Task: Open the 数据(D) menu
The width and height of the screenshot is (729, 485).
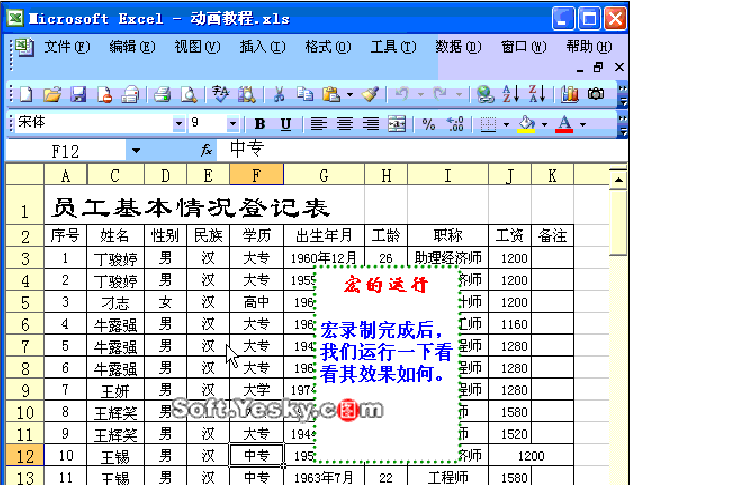Action: (x=458, y=47)
